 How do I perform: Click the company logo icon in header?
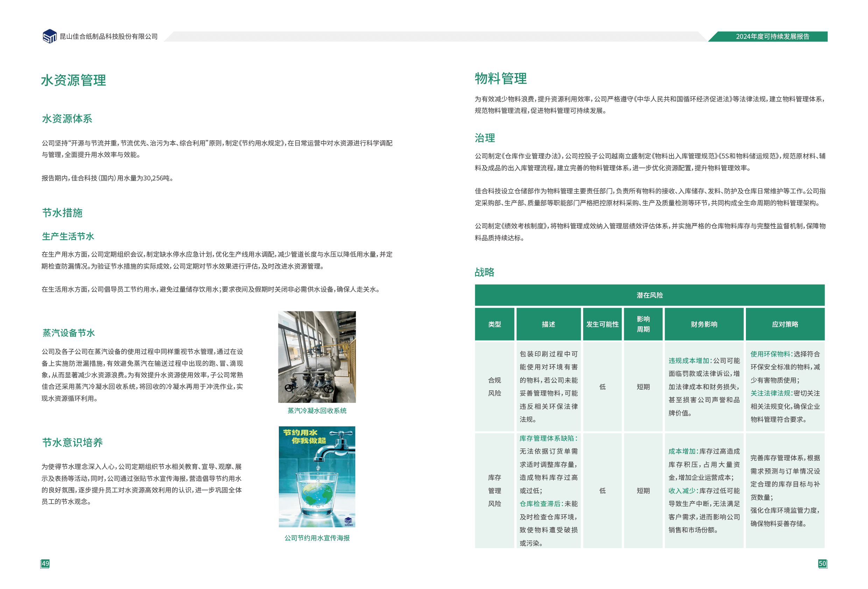50,37
